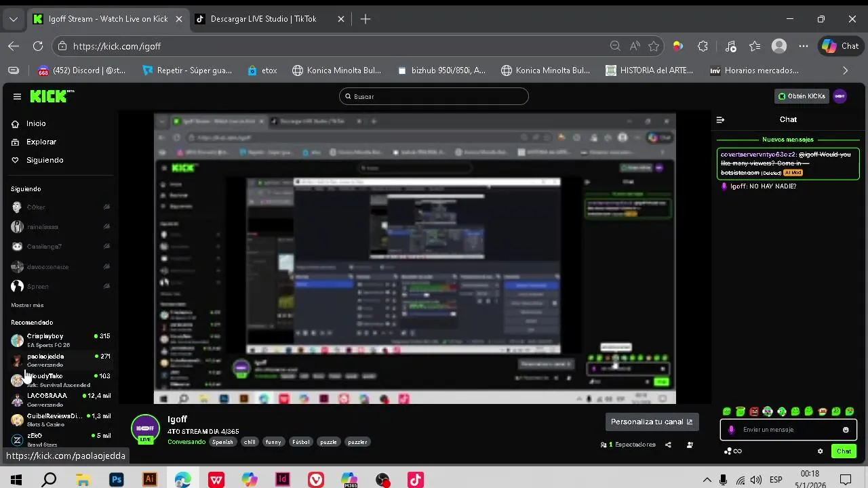Open browser extensions puzzle icon

click(703, 46)
